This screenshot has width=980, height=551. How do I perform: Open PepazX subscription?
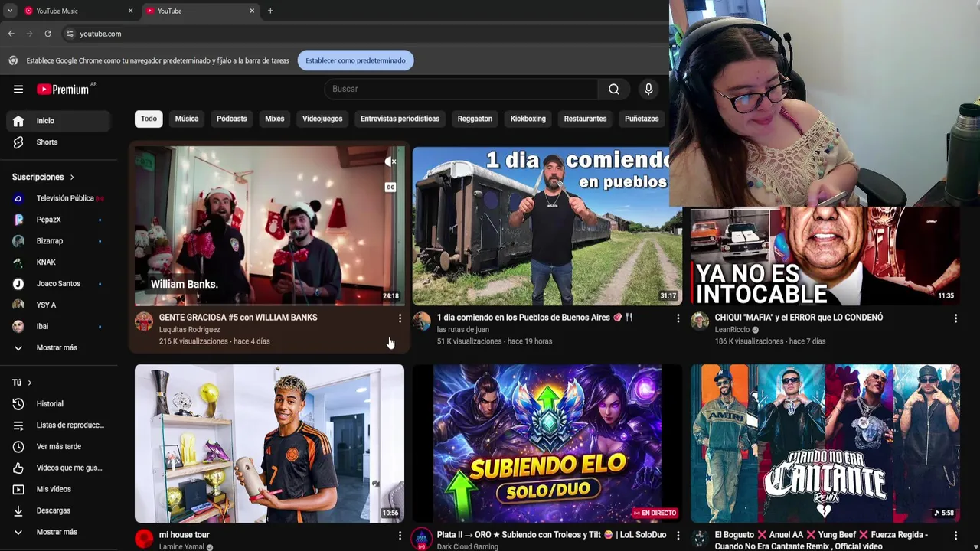pyautogui.click(x=58, y=220)
